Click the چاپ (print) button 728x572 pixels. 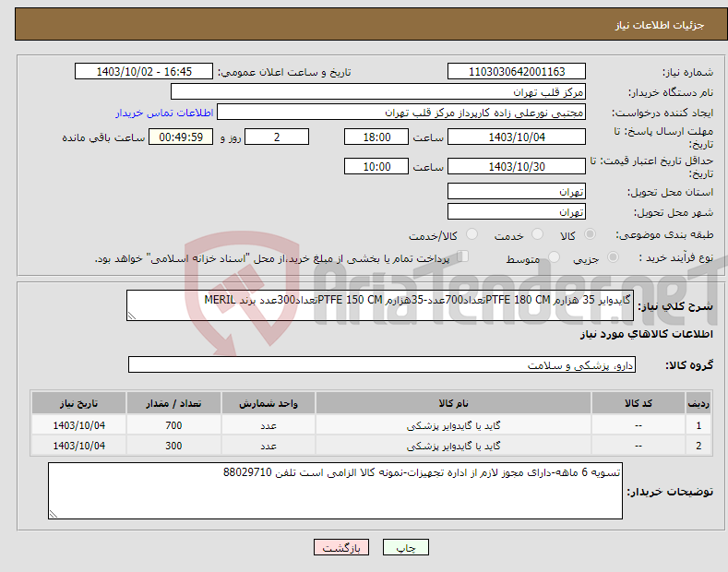click(405, 548)
